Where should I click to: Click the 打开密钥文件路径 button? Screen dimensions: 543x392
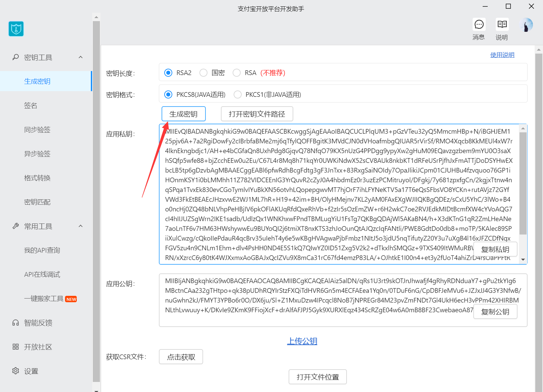(x=257, y=114)
